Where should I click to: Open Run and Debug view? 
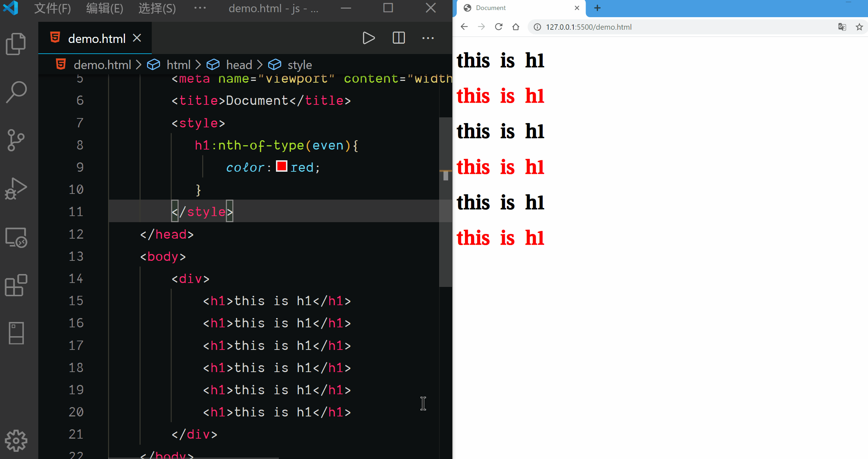pyautogui.click(x=16, y=188)
